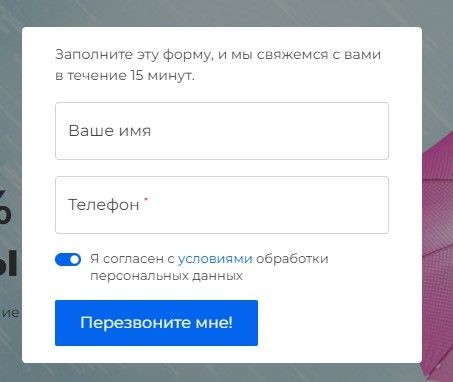Click the в течение 15 минут text
This screenshot has width=453, height=382.
click(x=125, y=75)
